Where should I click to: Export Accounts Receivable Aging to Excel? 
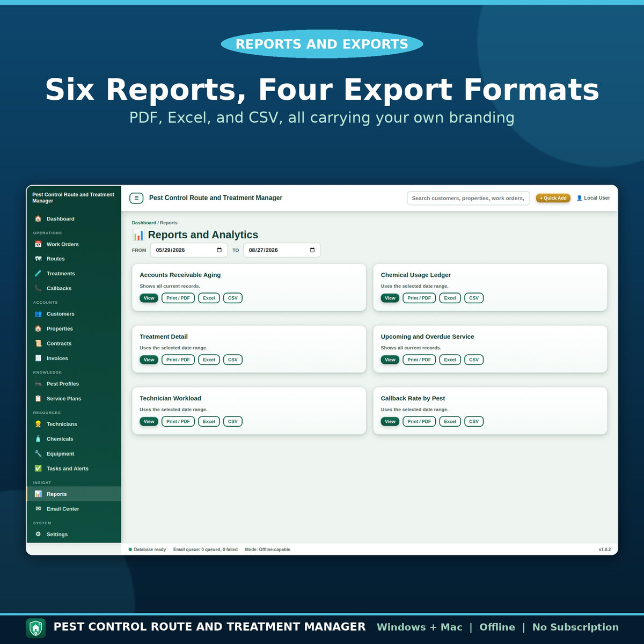pyautogui.click(x=209, y=298)
